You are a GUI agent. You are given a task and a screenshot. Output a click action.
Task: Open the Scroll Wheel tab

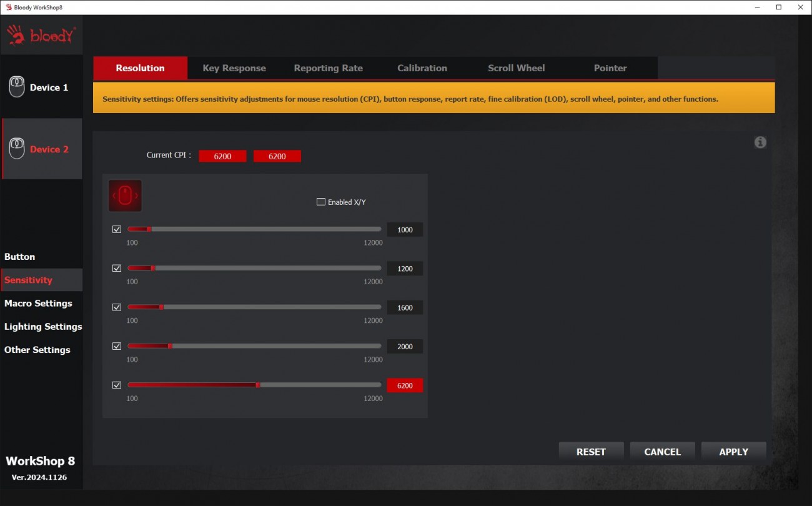516,68
